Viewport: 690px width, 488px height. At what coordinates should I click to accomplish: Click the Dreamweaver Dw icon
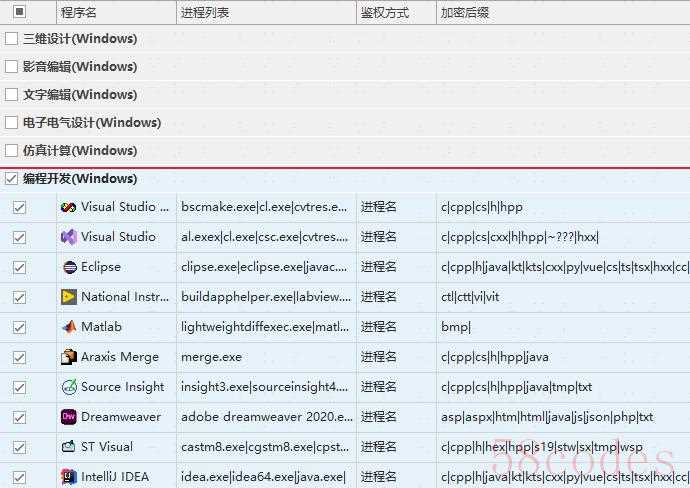(x=69, y=417)
